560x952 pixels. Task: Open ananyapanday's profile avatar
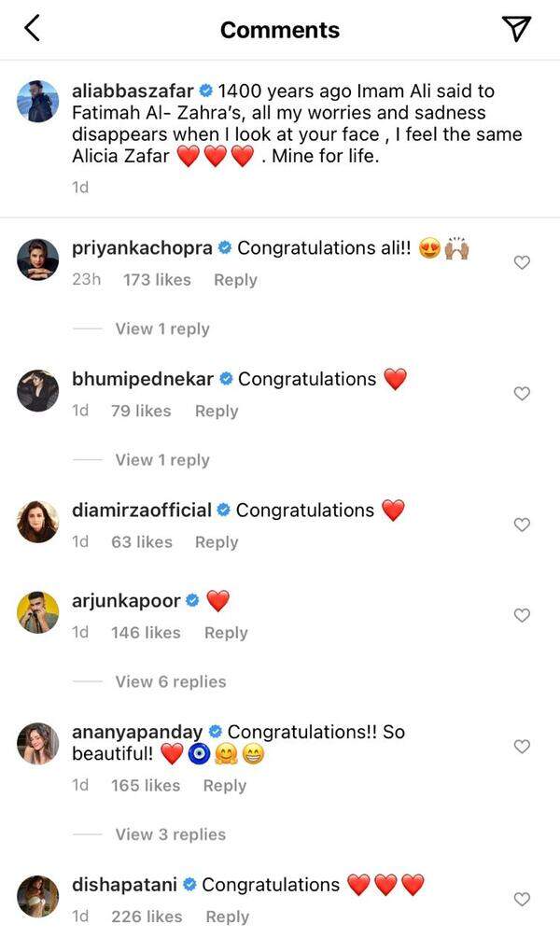point(38,743)
